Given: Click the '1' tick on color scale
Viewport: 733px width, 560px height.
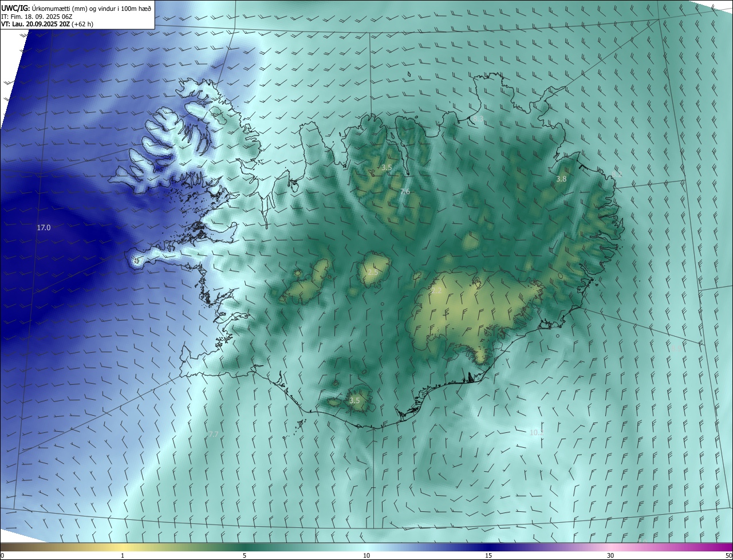Looking at the screenshot, I should [x=123, y=555].
